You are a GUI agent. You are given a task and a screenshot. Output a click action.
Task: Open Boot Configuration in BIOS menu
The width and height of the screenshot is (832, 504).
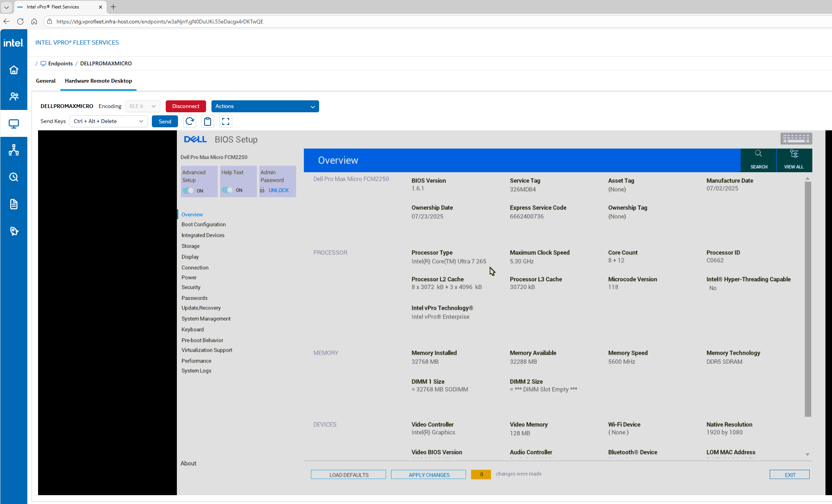click(203, 225)
